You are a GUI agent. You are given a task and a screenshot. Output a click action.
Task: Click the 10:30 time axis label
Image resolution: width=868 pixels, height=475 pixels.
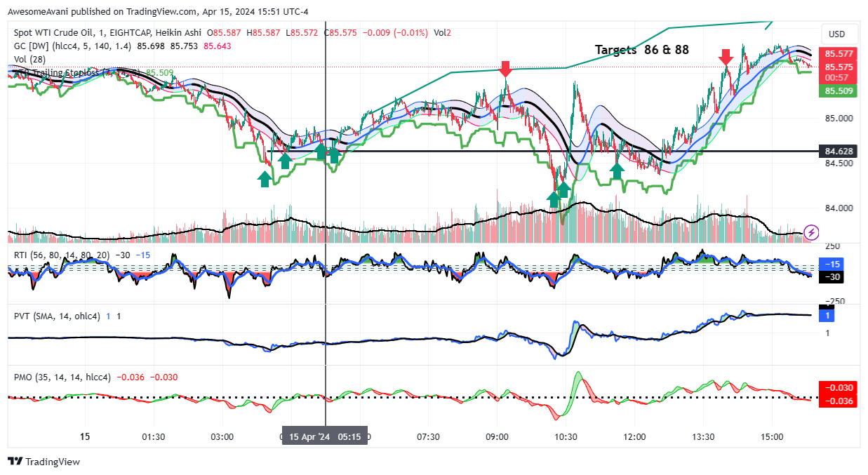point(566,436)
